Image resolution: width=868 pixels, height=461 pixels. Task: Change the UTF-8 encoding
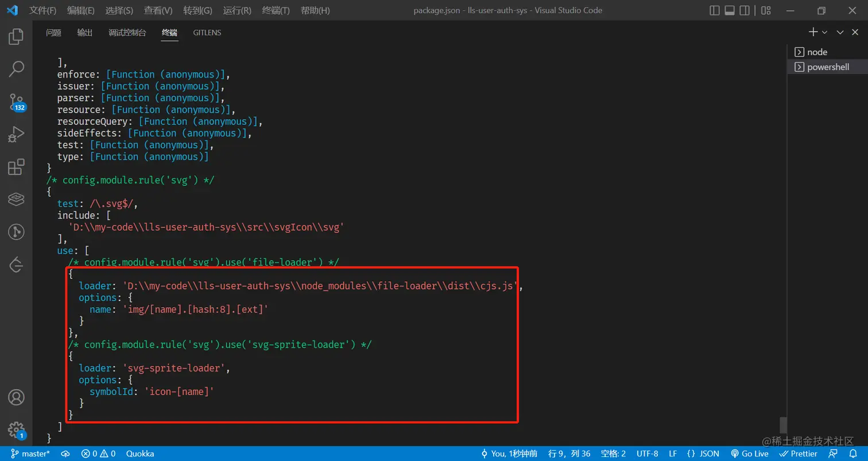[648, 454]
